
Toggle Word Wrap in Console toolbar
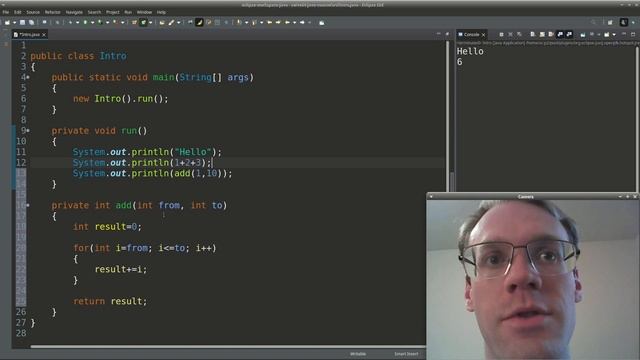click(x=550, y=35)
